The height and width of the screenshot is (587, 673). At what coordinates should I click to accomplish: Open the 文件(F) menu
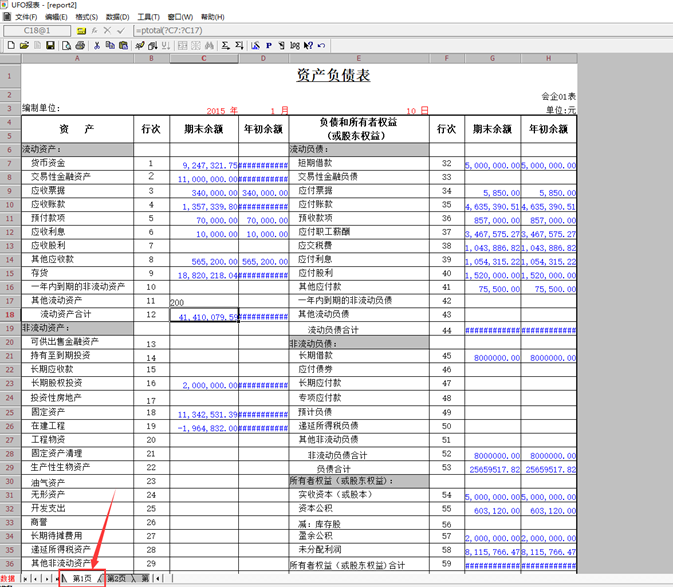coord(26,17)
